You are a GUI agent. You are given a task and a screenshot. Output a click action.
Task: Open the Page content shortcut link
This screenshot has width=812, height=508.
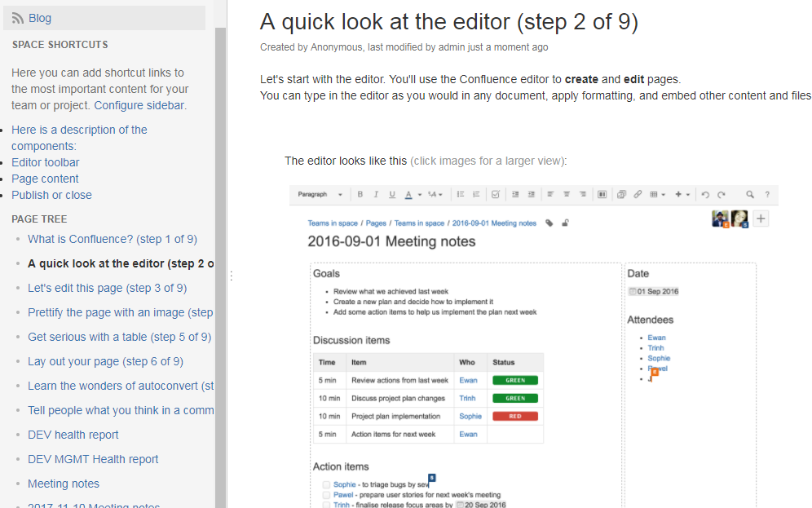[45, 179]
